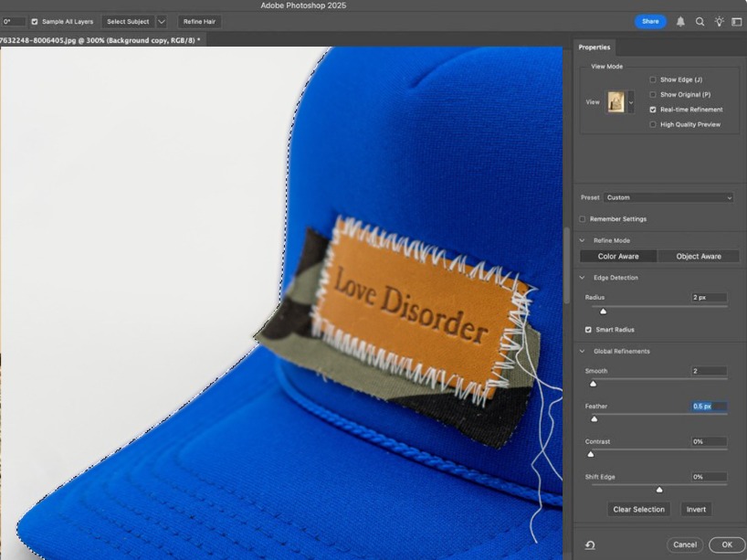Screen dimensions: 747x560
Task: Select the Properties panel tab
Action: click(x=594, y=48)
